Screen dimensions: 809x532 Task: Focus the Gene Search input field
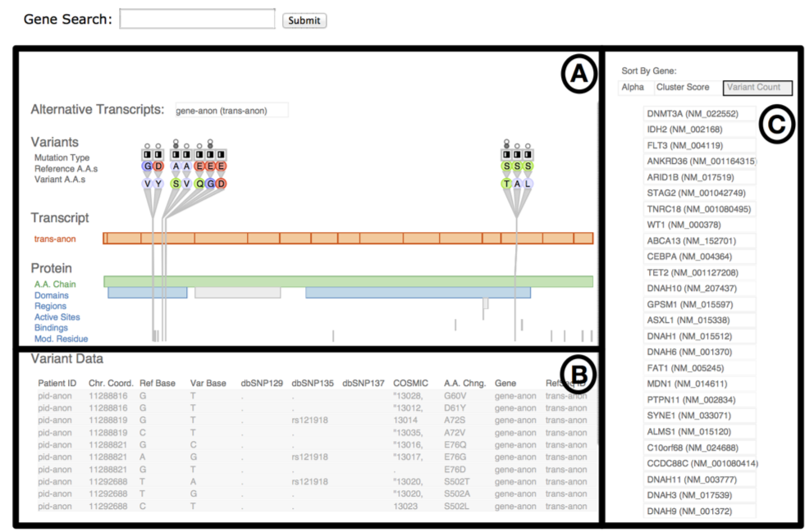(197, 19)
